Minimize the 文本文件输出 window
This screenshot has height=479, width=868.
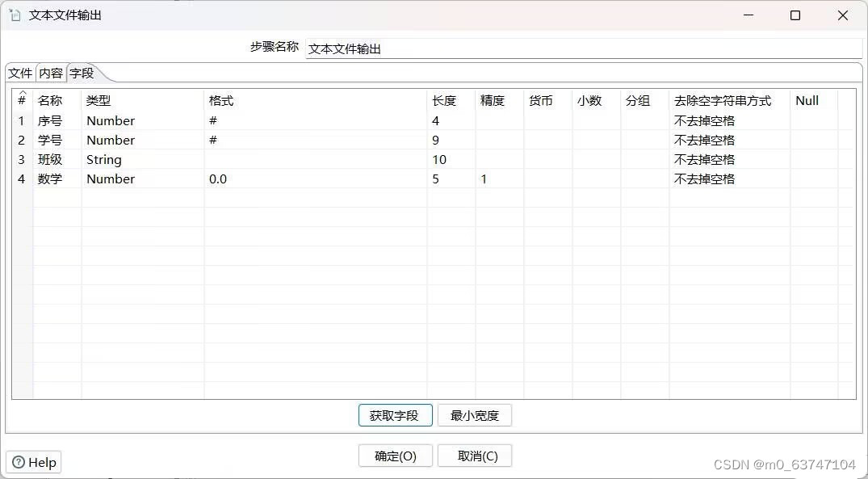tap(748, 15)
